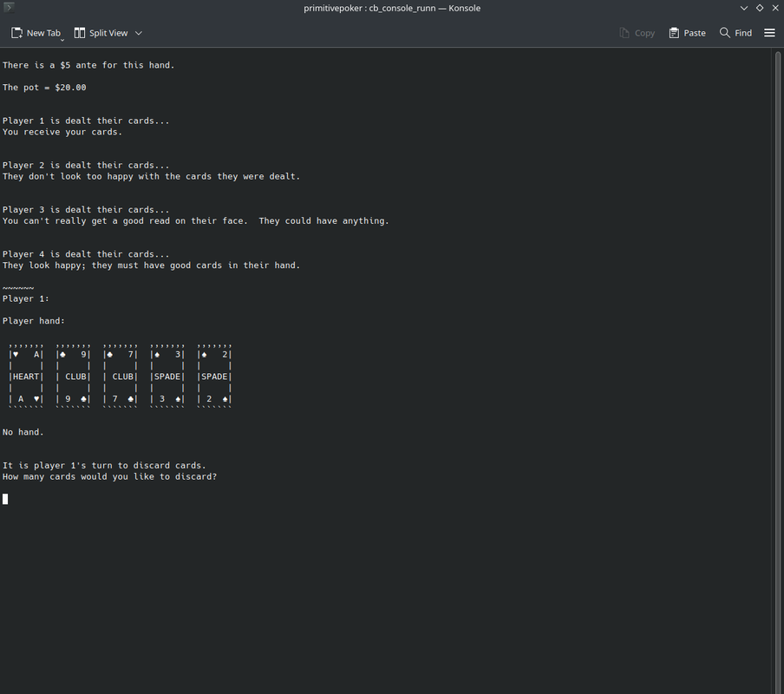784x694 pixels.
Task: Expand the Split View dropdown arrow
Action: point(139,33)
